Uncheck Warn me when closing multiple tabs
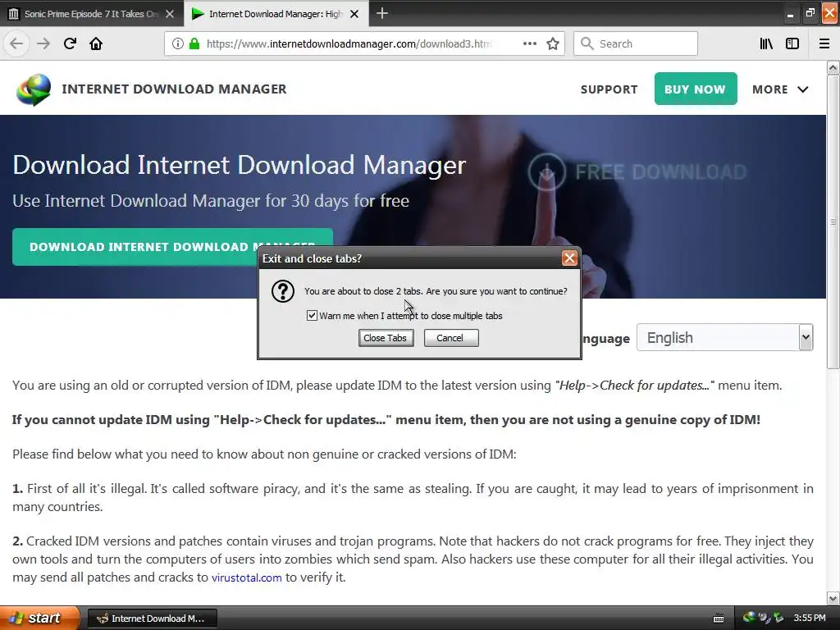840x630 pixels. (x=312, y=316)
